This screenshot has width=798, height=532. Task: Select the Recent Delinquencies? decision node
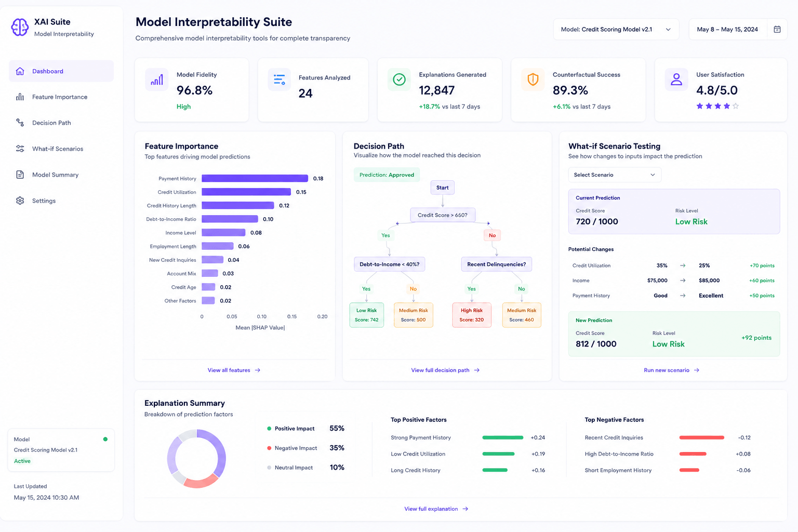497,264
